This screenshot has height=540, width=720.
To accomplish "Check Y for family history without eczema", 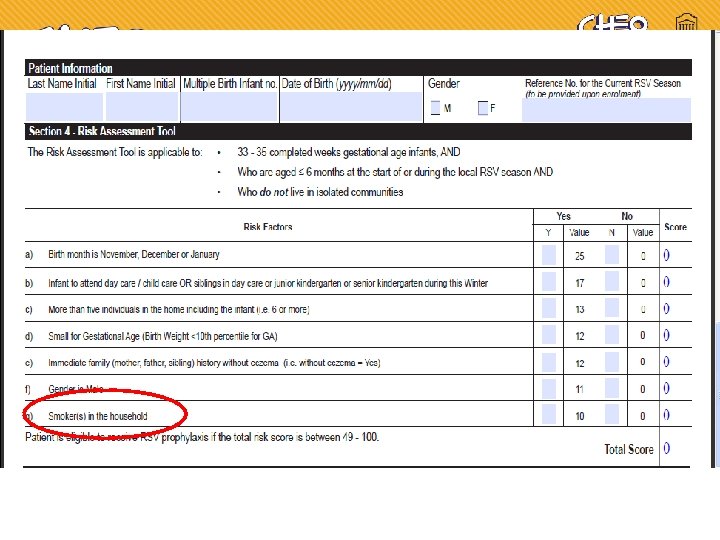I will point(549,362).
